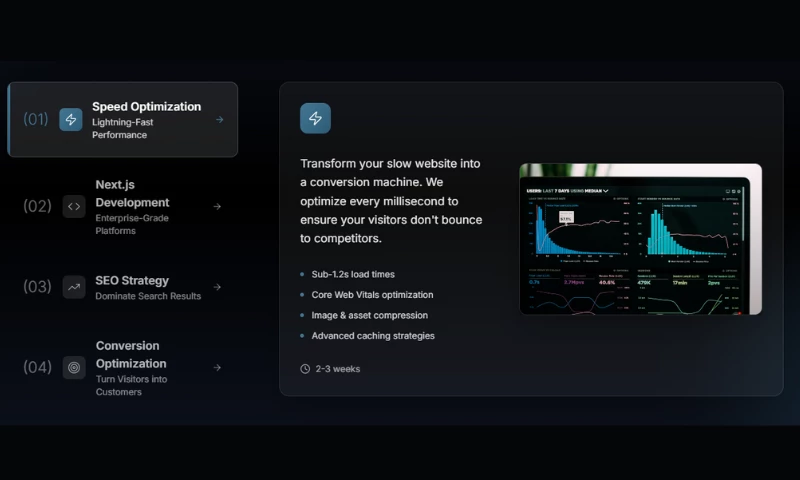Open the analytics dashboard preview image
Image resolution: width=800 pixels, height=480 pixels.
pos(640,239)
